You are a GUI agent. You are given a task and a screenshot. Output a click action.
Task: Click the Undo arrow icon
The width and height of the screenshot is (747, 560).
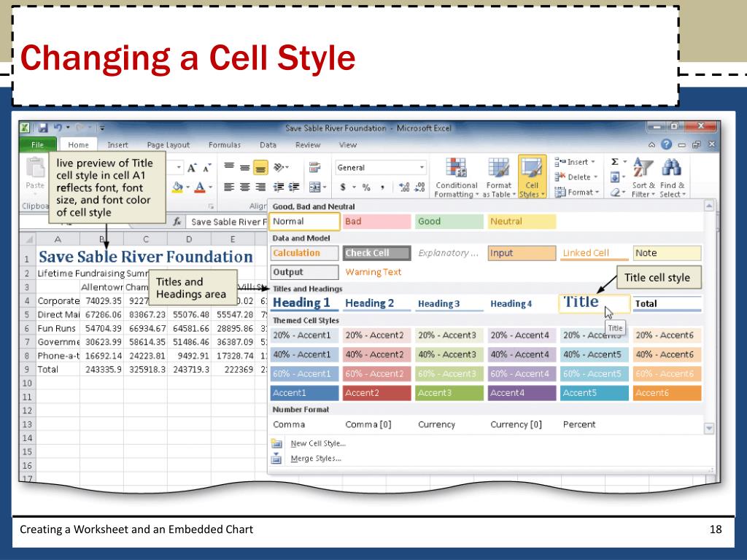[58, 128]
